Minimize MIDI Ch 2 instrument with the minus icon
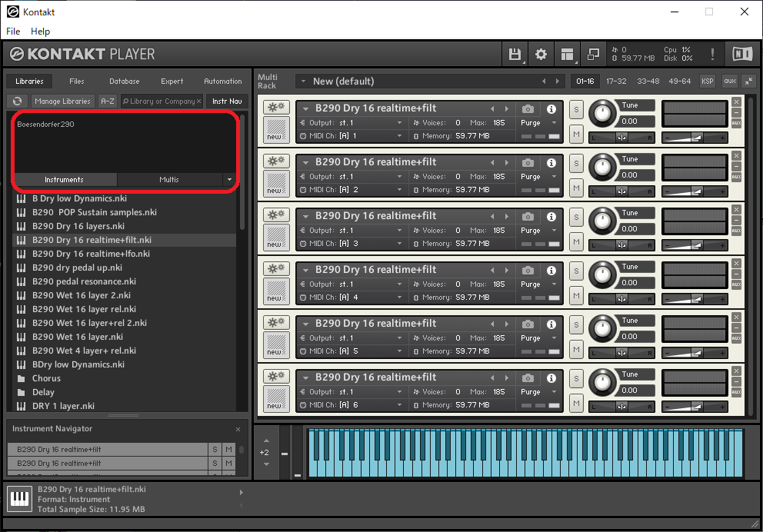Viewport: 763px width, 532px height. (x=736, y=166)
